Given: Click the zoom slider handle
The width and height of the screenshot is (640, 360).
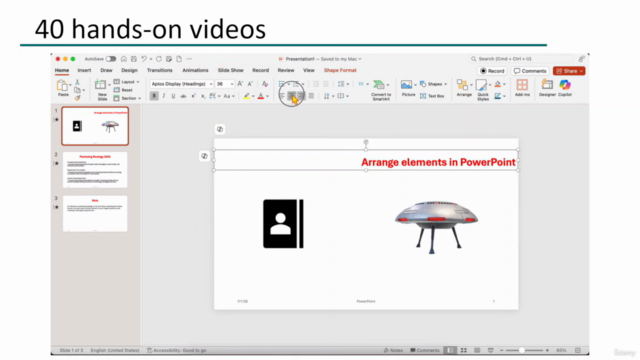Looking at the screenshot, I should coord(522,350).
